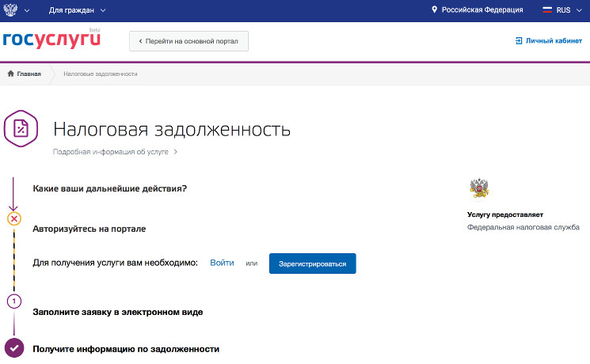Click the tax debt hexagon icon
Viewport: 590px width, 364px height.
[x=21, y=129]
